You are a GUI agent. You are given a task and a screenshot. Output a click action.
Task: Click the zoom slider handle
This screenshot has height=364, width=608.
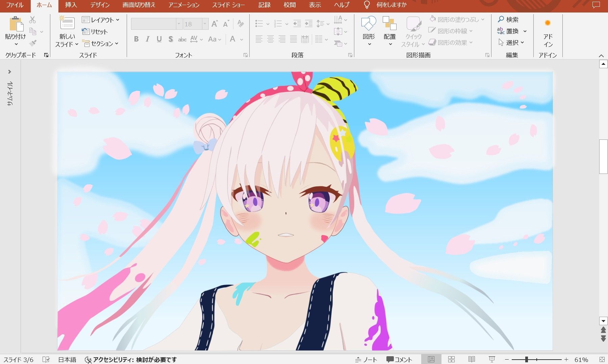tap(527, 360)
